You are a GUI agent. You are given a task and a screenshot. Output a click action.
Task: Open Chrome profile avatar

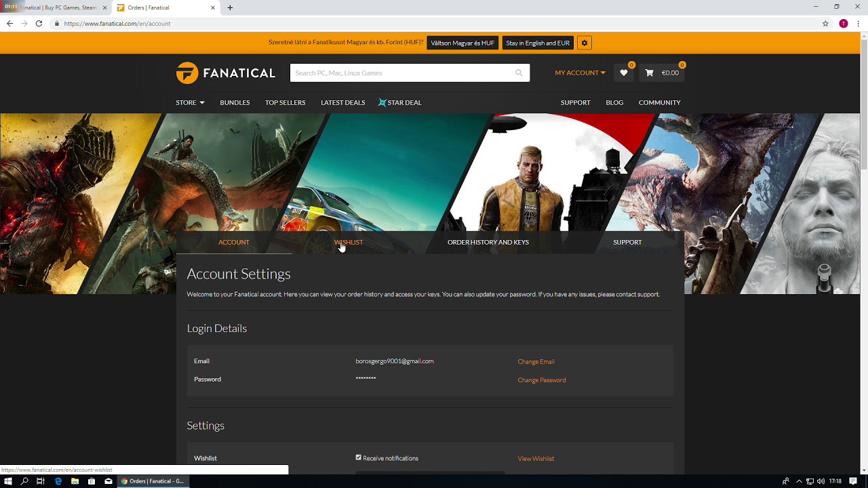click(844, 23)
